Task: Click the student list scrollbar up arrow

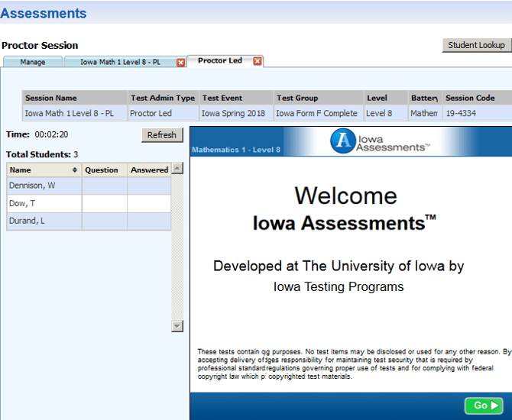Action: click(177, 169)
